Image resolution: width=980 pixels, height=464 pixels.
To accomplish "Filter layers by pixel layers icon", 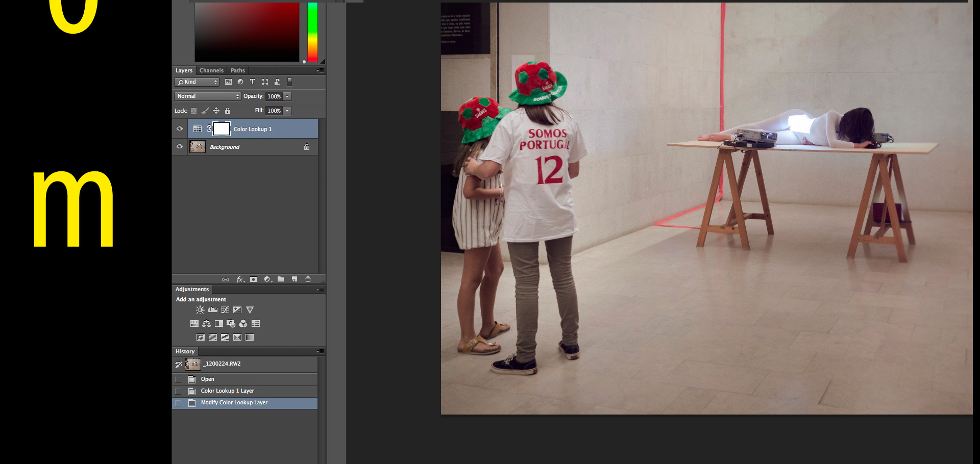I will click(x=228, y=82).
